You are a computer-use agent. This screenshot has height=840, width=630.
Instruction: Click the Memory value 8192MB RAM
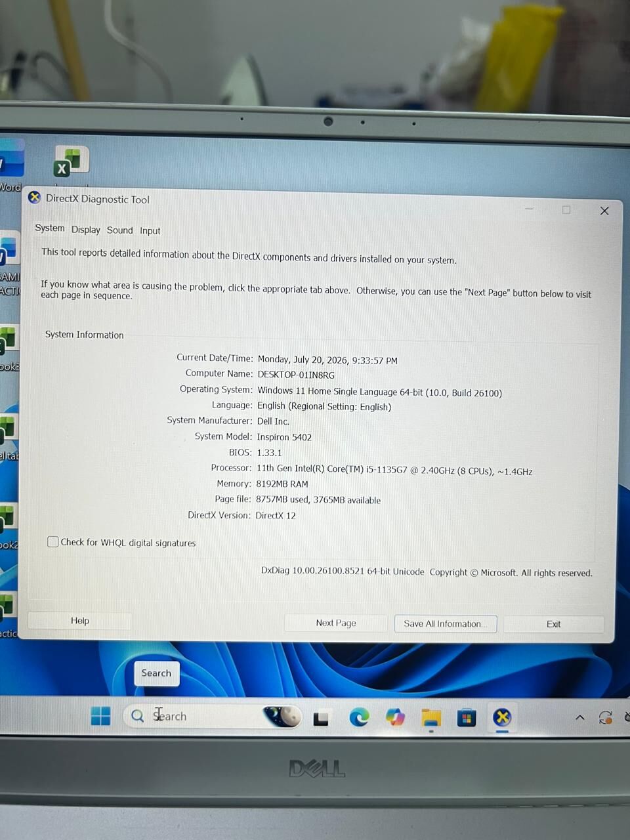(282, 484)
